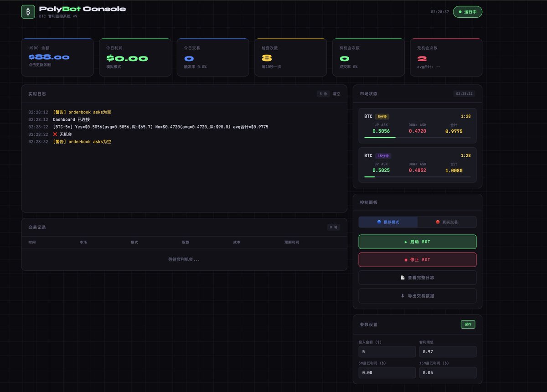Click the 时间 column header
This screenshot has height=392, width=547.
32,242
